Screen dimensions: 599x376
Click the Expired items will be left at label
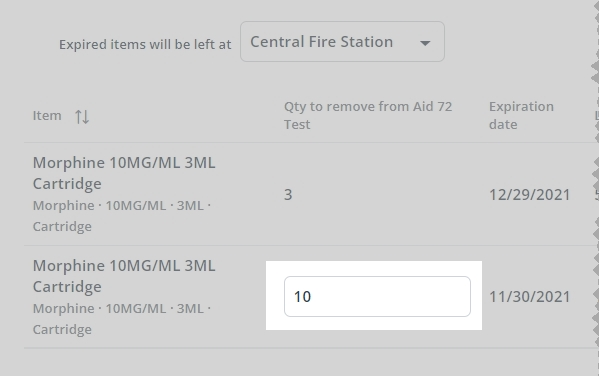tap(145, 44)
